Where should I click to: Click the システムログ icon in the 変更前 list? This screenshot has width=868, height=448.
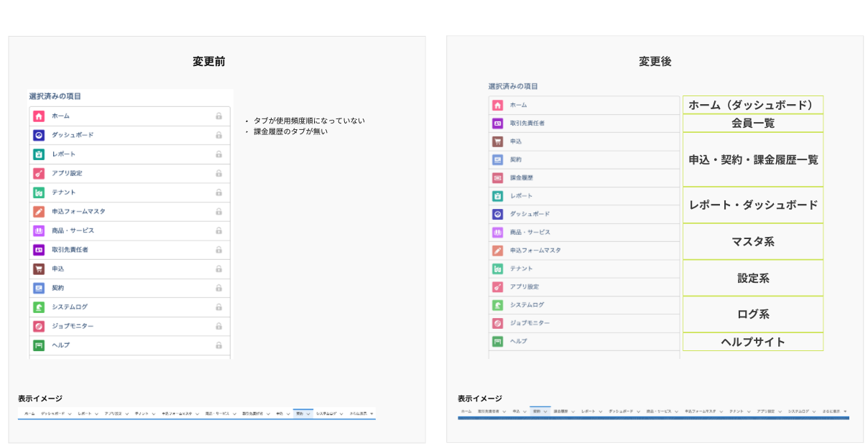tap(39, 307)
